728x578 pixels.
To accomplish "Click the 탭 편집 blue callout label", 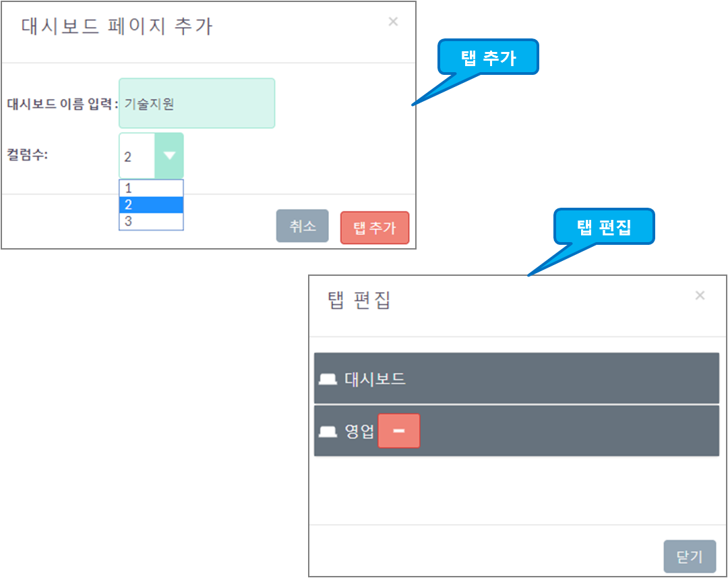I will coord(604,227).
